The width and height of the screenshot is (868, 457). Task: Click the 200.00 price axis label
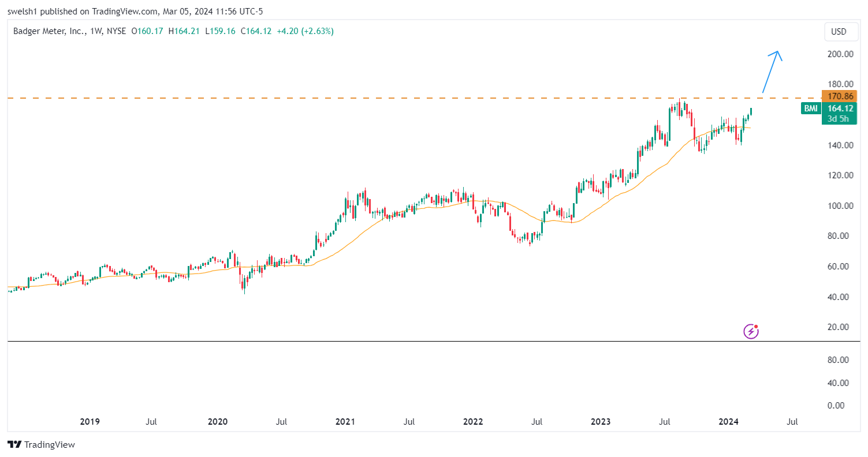(x=840, y=54)
